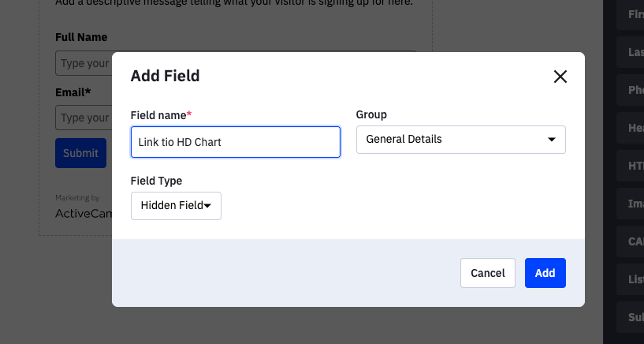Click the Field Type label
The width and height of the screenshot is (644, 344).
pyautogui.click(x=157, y=181)
